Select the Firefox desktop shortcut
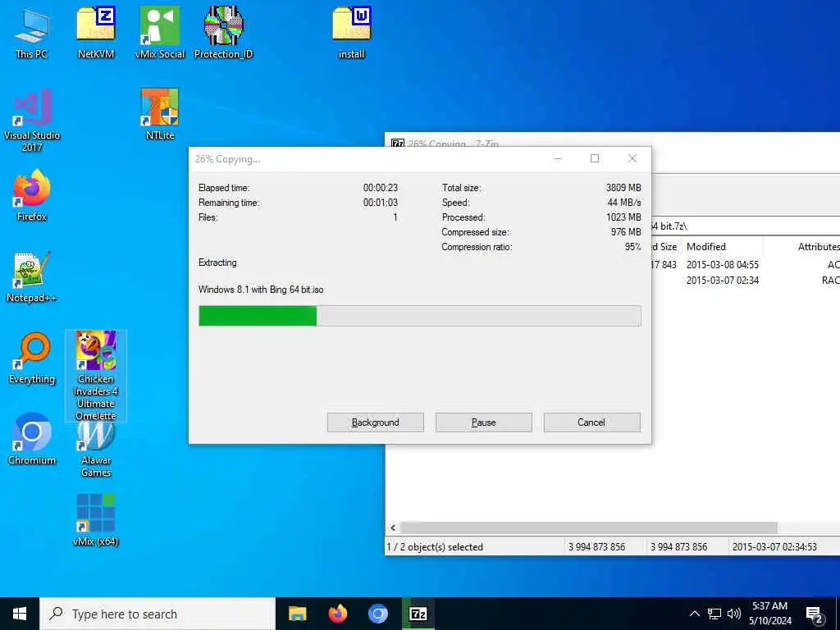Viewport: 840px width, 630px height. pyautogui.click(x=32, y=196)
